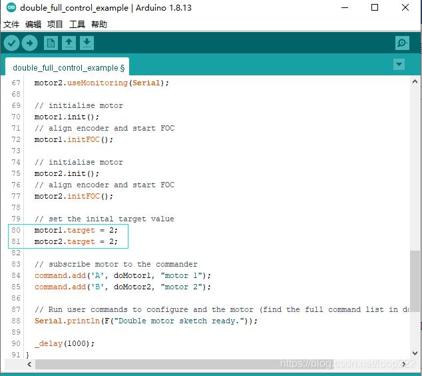Open a sketch with up-arrow icon
This screenshot has height=376, width=422.
(x=69, y=43)
